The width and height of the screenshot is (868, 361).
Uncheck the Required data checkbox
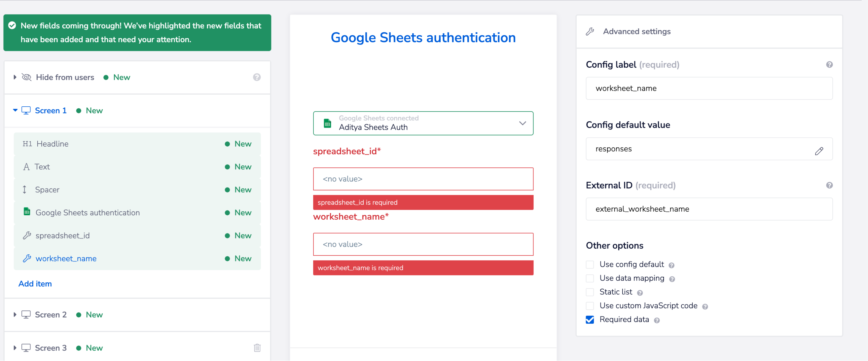click(590, 319)
